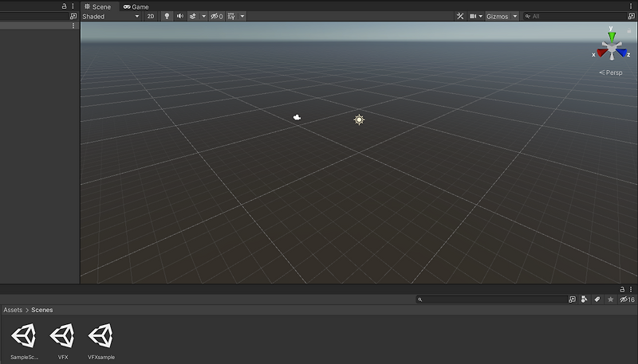This screenshot has height=364, width=638.
Task: Expand the scene camera dropdown arrow
Action: tap(481, 16)
